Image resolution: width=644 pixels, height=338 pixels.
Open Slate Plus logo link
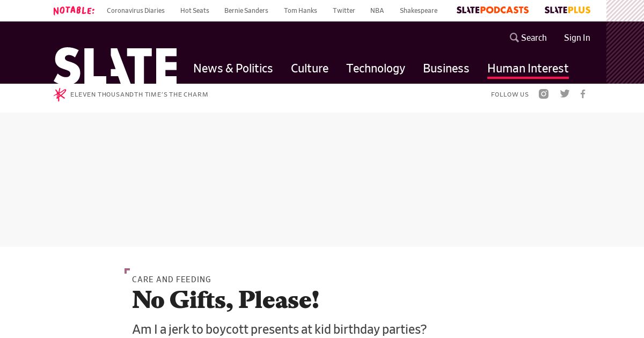[x=567, y=10]
